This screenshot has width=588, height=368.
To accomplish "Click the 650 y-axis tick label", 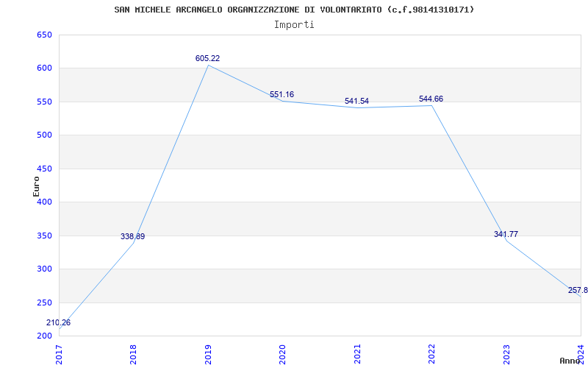I will 44,35.
